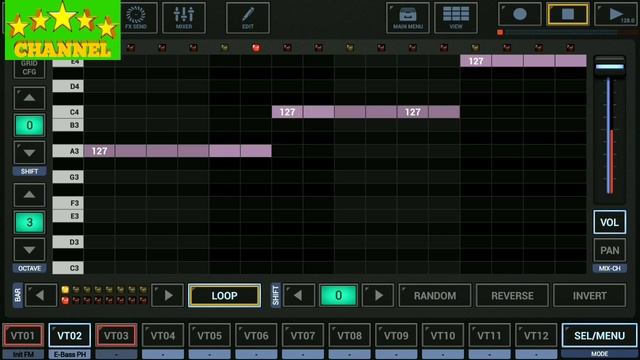Invert the pattern with INVERT
This screenshot has width=640, height=360.
(x=589, y=296)
